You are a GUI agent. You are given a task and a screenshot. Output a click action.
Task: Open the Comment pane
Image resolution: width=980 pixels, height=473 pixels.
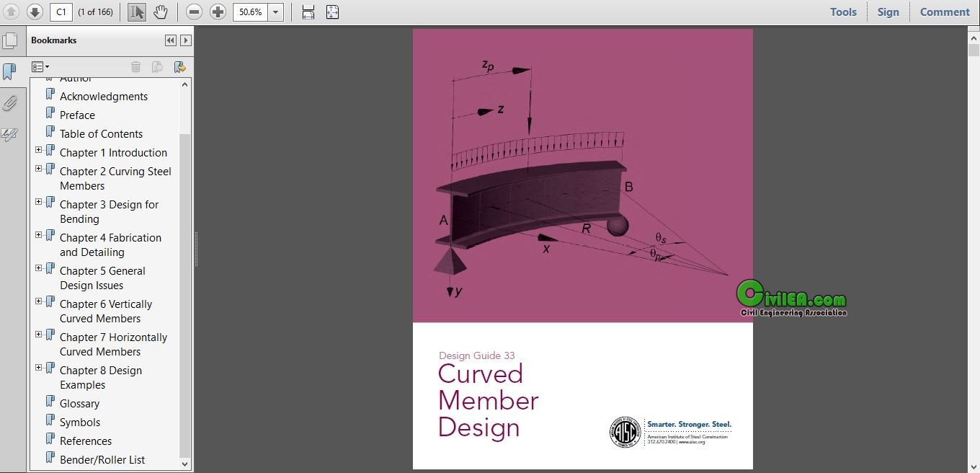945,12
